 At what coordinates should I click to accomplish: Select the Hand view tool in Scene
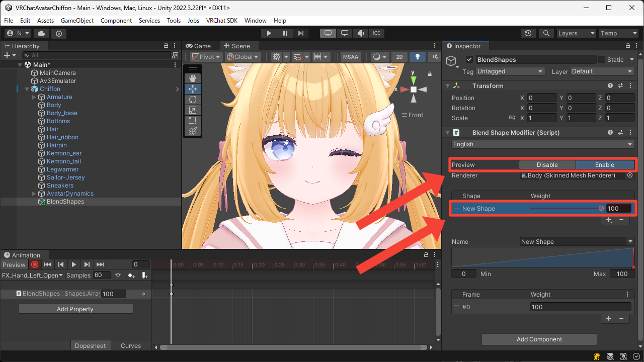point(192,78)
